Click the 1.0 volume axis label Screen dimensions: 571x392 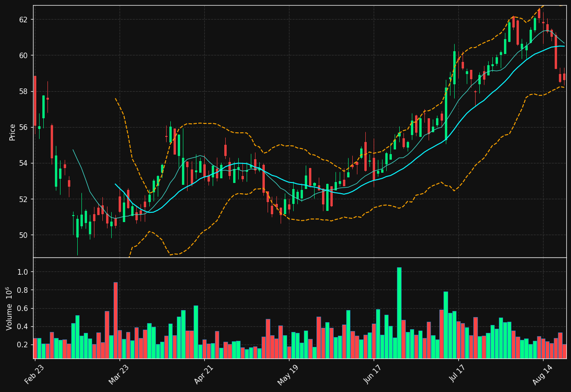pos(24,272)
